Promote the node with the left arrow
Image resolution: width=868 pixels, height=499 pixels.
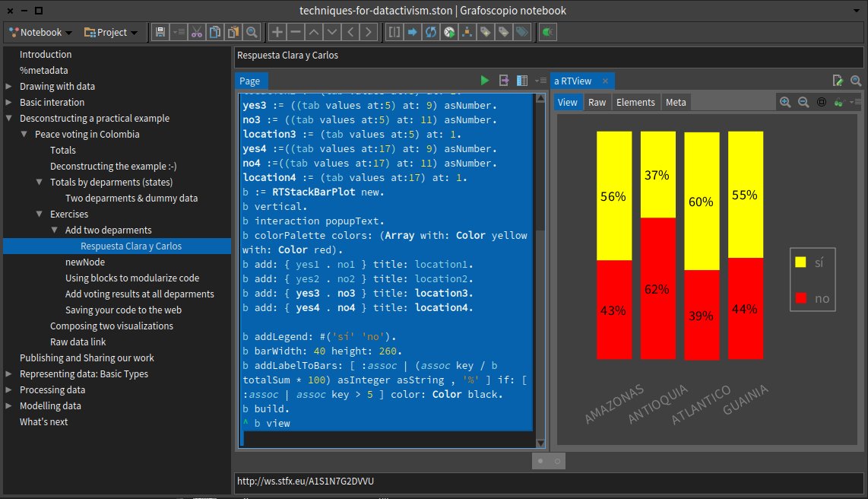click(350, 32)
